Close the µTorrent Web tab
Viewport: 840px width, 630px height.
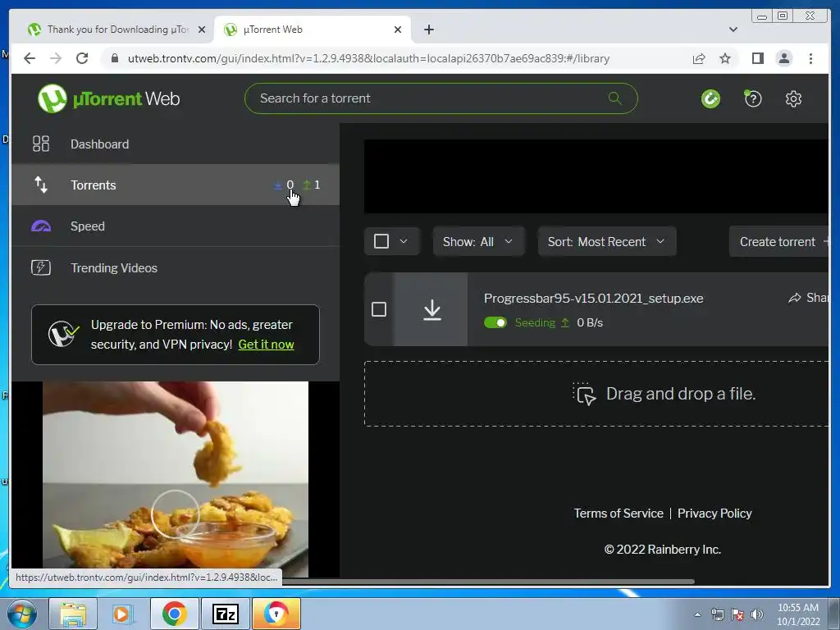(398, 30)
